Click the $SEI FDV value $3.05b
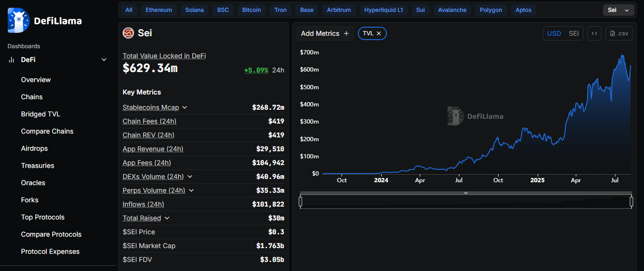644x271 pixels. (x=271, y=260)
